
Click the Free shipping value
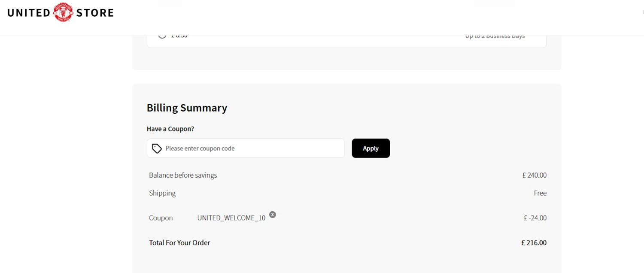[x=540, y=193]
